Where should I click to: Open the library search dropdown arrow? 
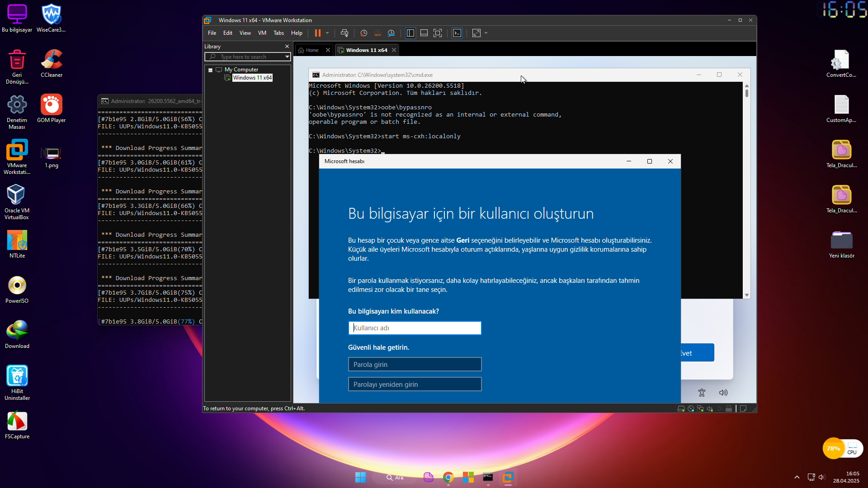287,57
